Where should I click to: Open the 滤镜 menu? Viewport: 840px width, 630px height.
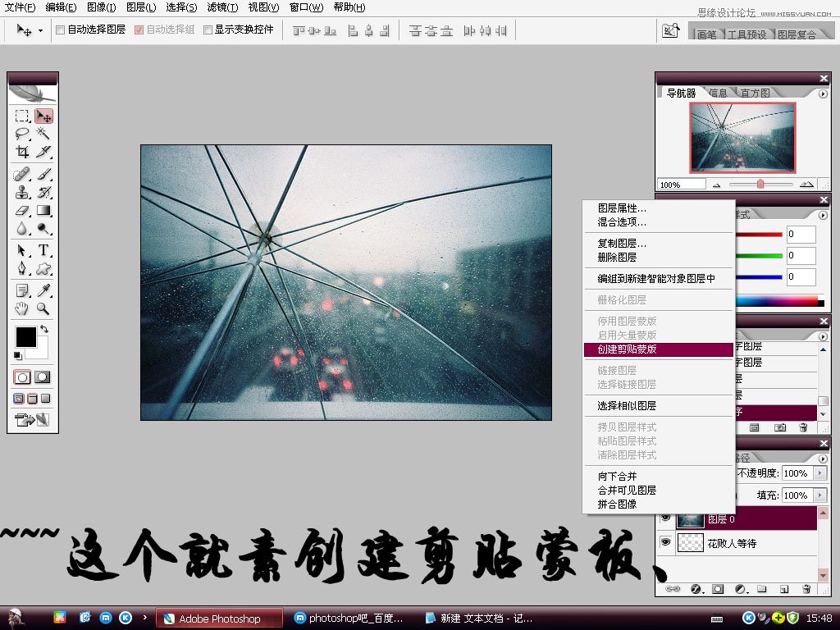(x=222, y=7)
